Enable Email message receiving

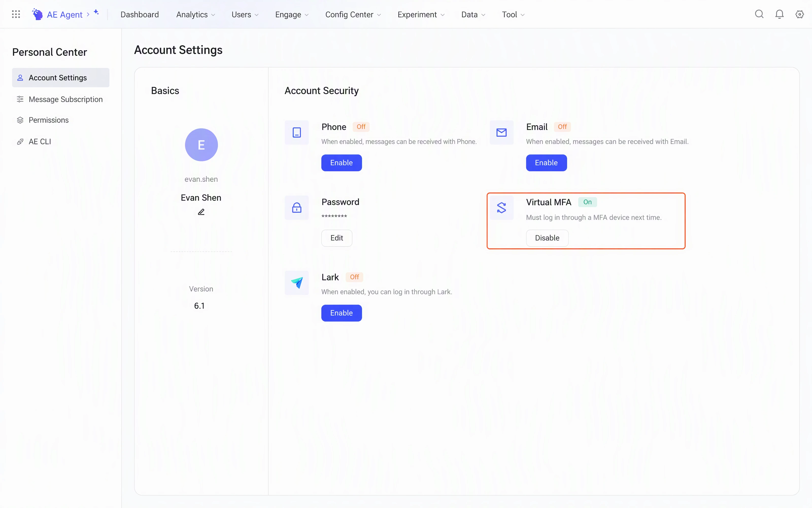click(x=546, y=163)
